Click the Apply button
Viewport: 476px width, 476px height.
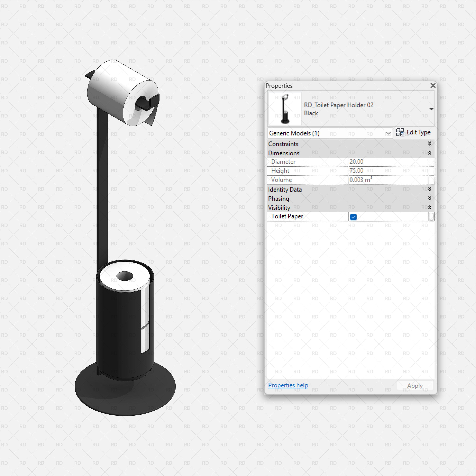pos(415,386)
